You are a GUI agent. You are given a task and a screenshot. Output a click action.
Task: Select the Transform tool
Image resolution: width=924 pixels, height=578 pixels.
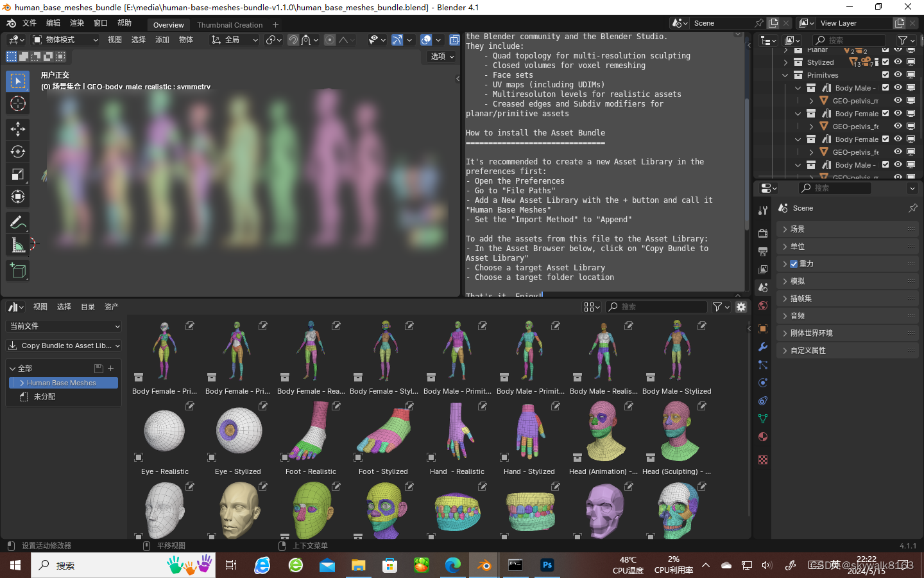coord(18,197)
